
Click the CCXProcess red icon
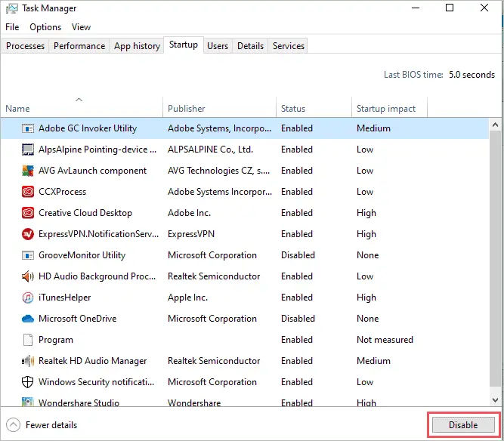[28, 192]
